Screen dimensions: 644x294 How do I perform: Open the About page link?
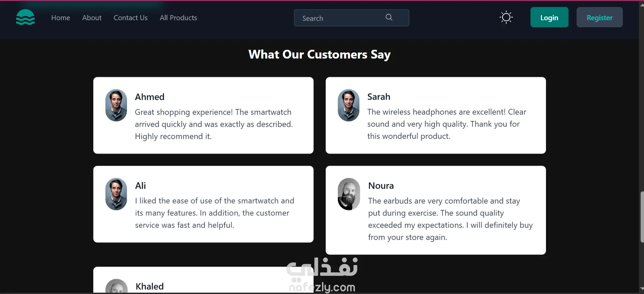coord(92,18)
